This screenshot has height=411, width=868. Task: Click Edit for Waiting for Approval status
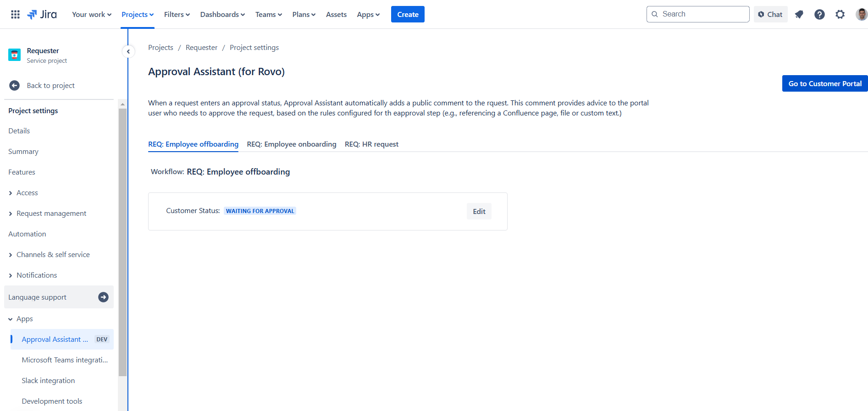pos(479,211)
